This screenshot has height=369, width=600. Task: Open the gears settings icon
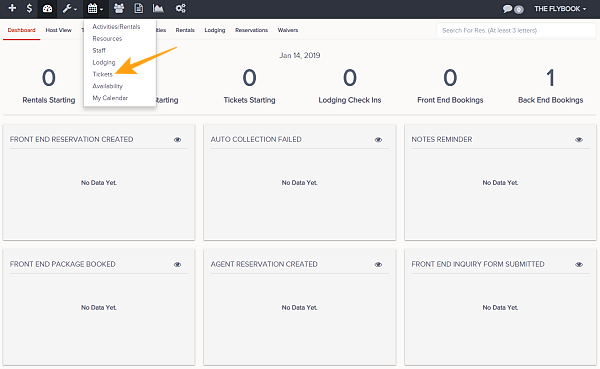180,8
